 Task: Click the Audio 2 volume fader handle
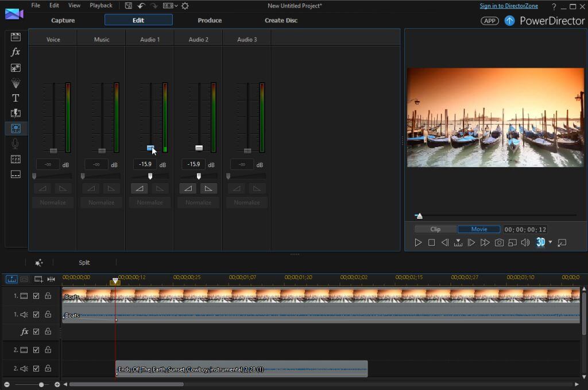pyautogui.click(x=199, y=148)
